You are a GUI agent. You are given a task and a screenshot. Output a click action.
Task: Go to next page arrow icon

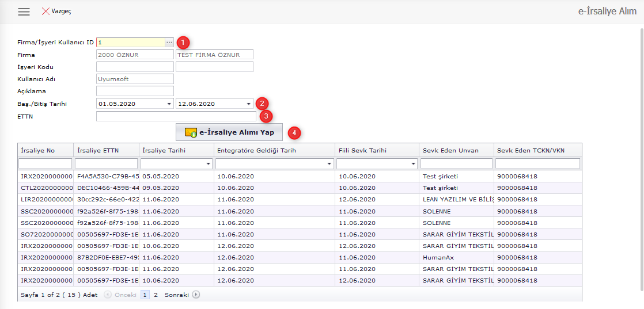coord(196,294)
